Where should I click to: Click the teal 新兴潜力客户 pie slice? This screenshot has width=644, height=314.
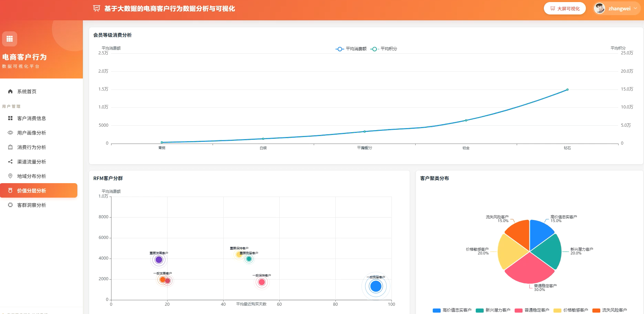(x=549, y=252)
